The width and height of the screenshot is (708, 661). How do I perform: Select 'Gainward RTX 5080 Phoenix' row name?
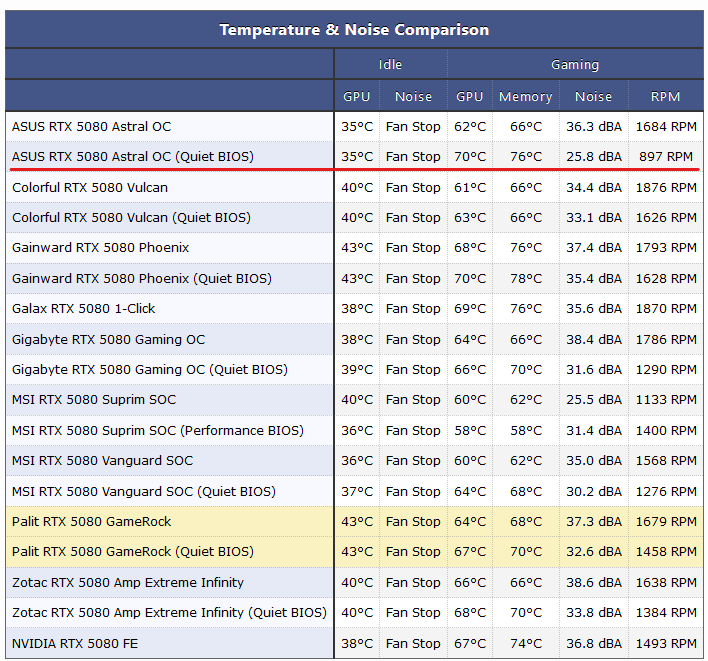[100, 247]
